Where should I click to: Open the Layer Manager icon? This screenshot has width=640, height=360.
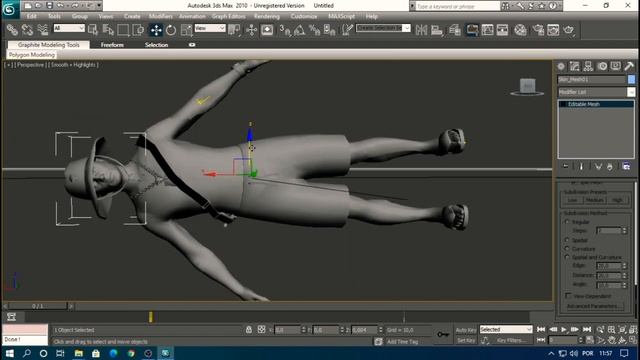(x=454, y=30)
